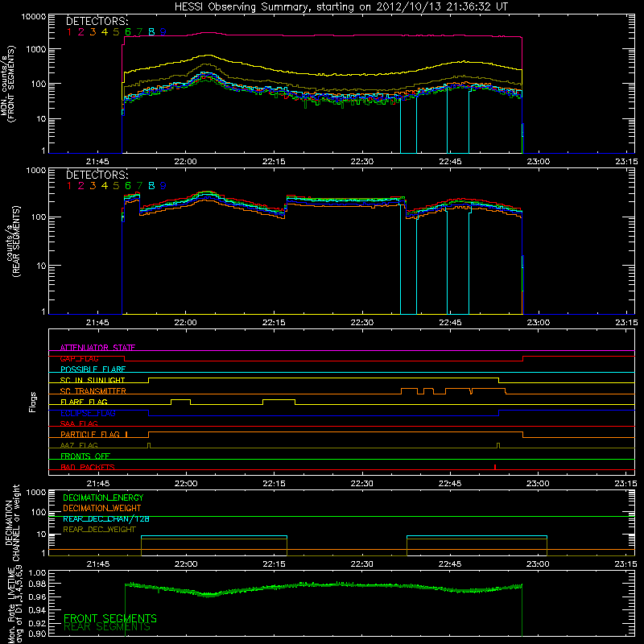644x644 pixels.
Task: Click the GAP_FLAG label
Action: pyautogui.click(x=79, y=358)
